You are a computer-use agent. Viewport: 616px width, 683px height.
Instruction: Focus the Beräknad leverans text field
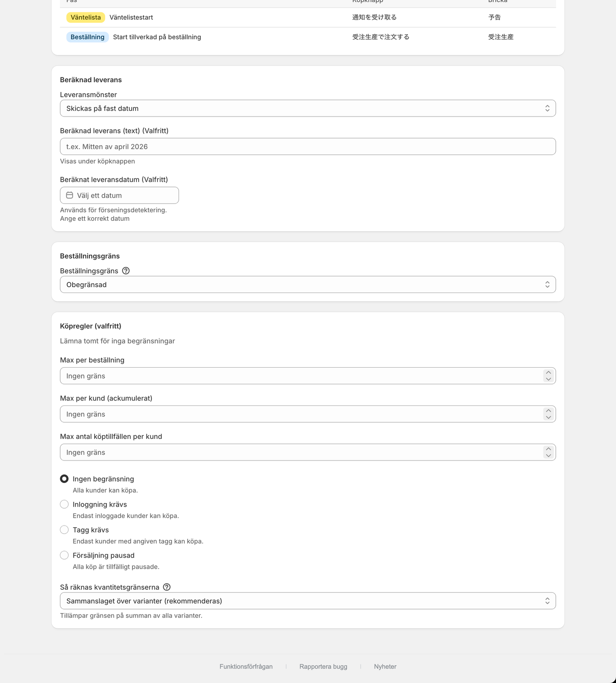[x=308, y=146]
